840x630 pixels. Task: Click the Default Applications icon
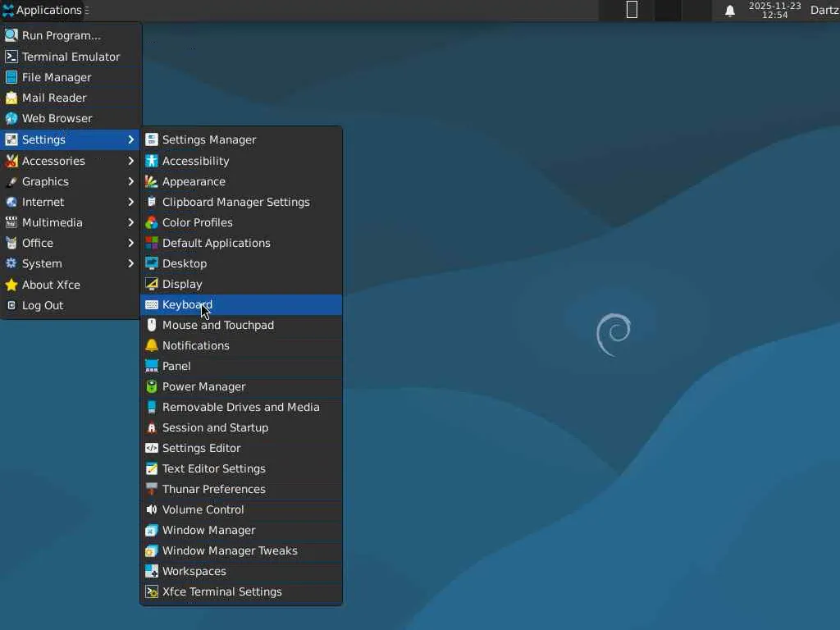(x=152, y=243)
